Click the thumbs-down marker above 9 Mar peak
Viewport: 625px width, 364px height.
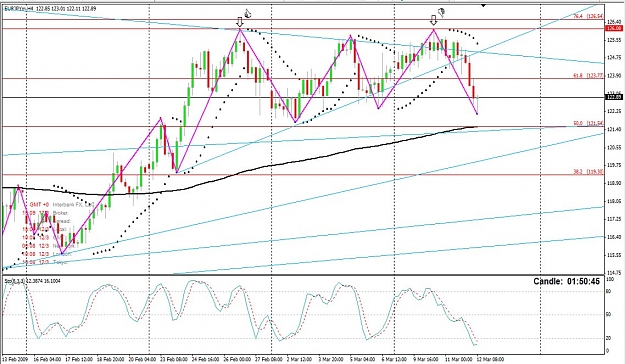441,12
